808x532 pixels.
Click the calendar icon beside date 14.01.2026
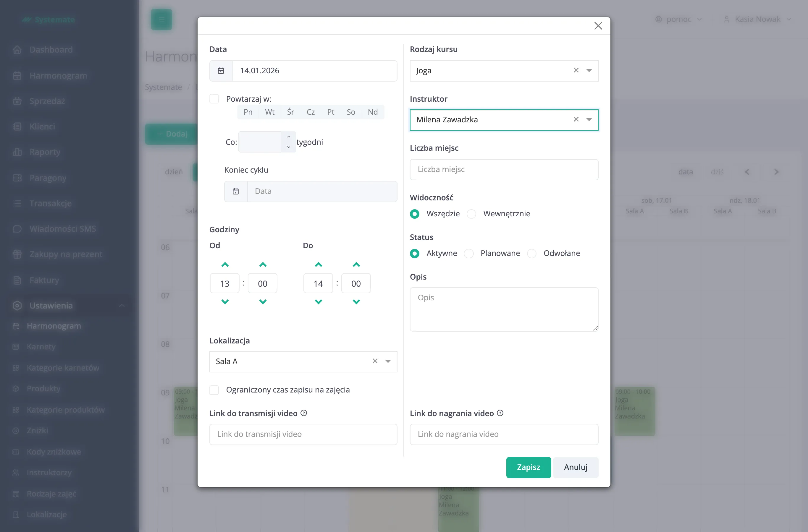pos(221,71)
